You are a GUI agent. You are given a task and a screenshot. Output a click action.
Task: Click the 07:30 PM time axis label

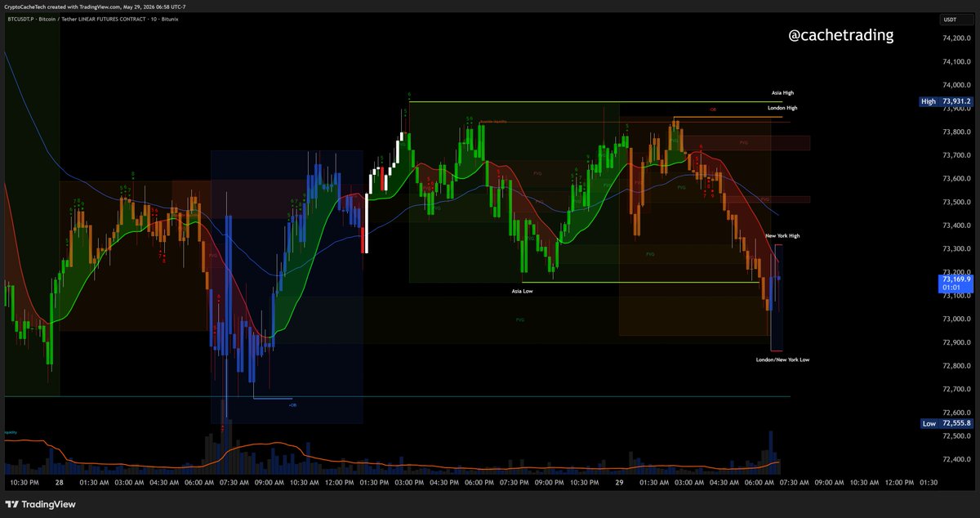(x=516, y=483)
